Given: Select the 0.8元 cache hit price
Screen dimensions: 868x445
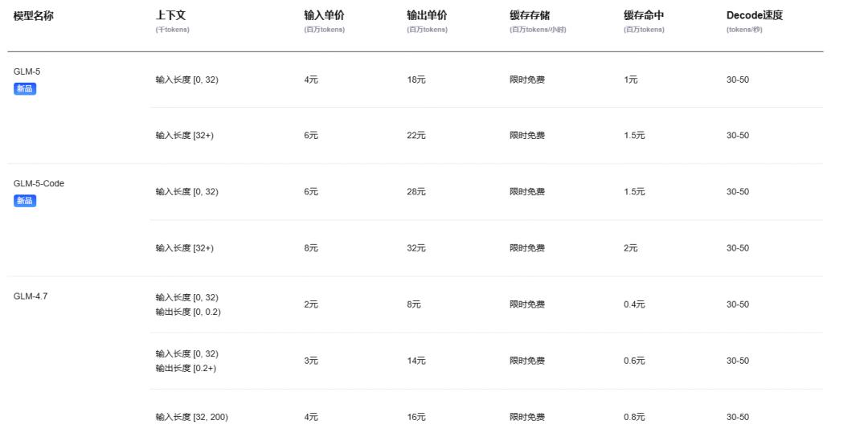Looking at the screenshot, I should coord(634,417).
